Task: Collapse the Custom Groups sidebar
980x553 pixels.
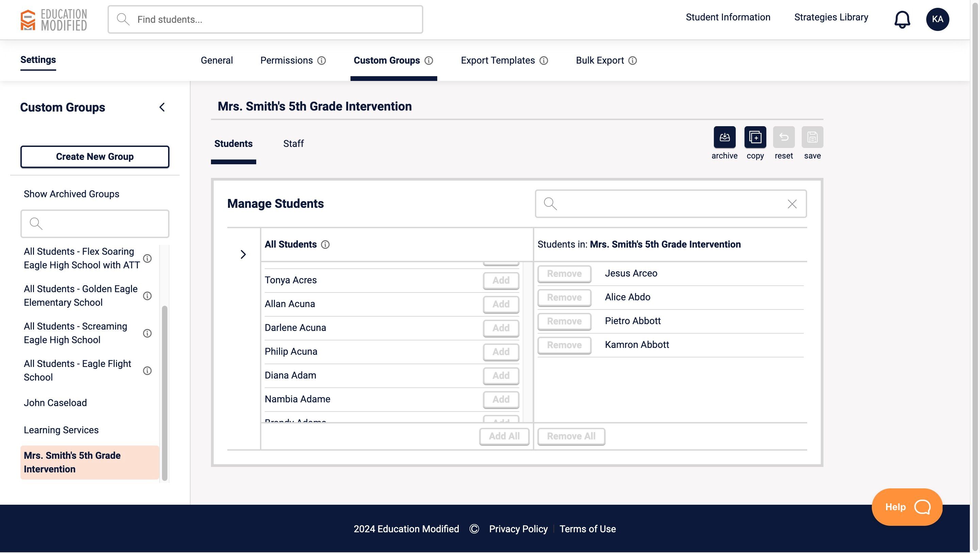Action: pyautogui.click(x=162, y=107)
